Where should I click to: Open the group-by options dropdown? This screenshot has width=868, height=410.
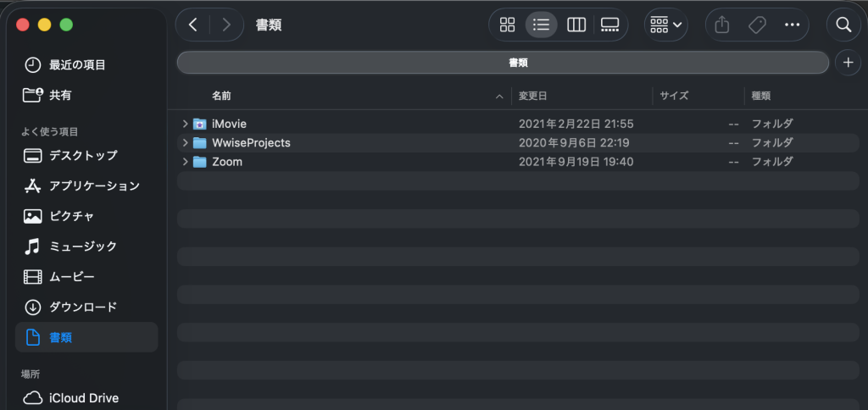666,25
